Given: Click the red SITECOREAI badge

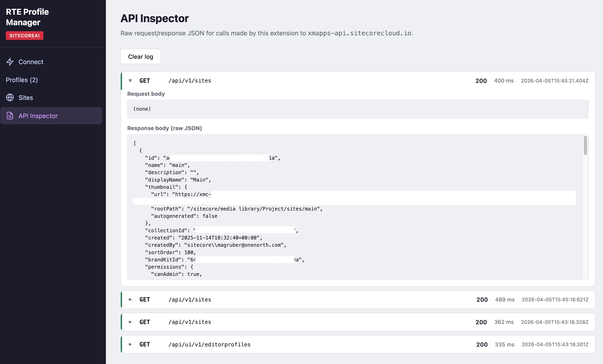Looking at the screenshot, I should [x=24, y=35].
